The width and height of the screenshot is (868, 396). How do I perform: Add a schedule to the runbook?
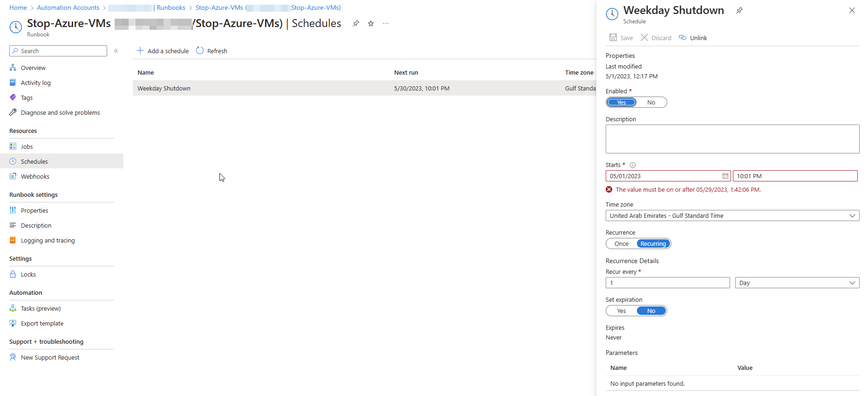click(163, 51)
